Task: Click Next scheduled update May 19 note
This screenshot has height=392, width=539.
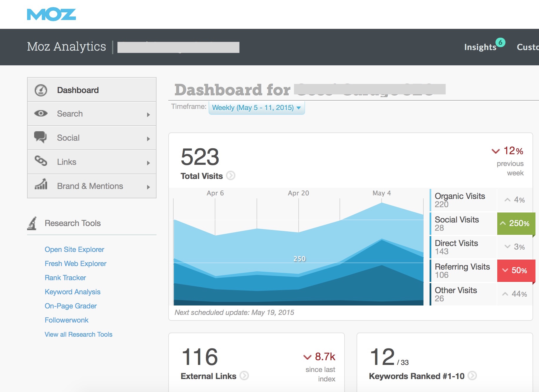Action: tap(234, 313)
